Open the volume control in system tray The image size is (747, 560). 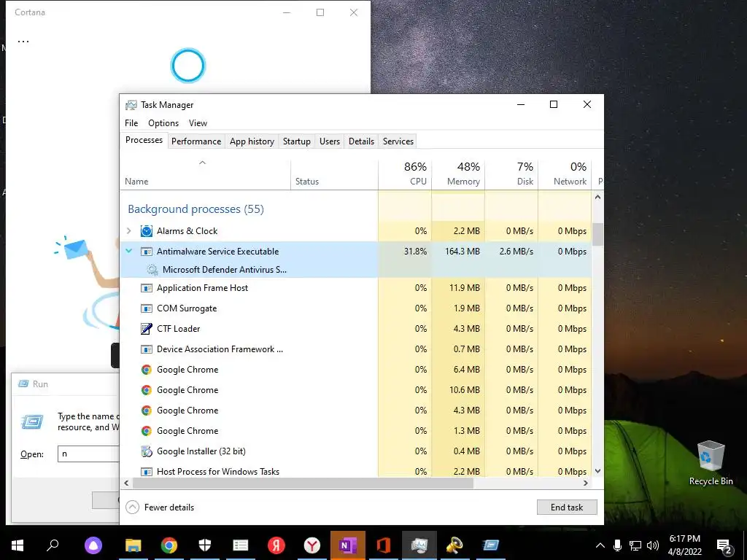point(653,545)
